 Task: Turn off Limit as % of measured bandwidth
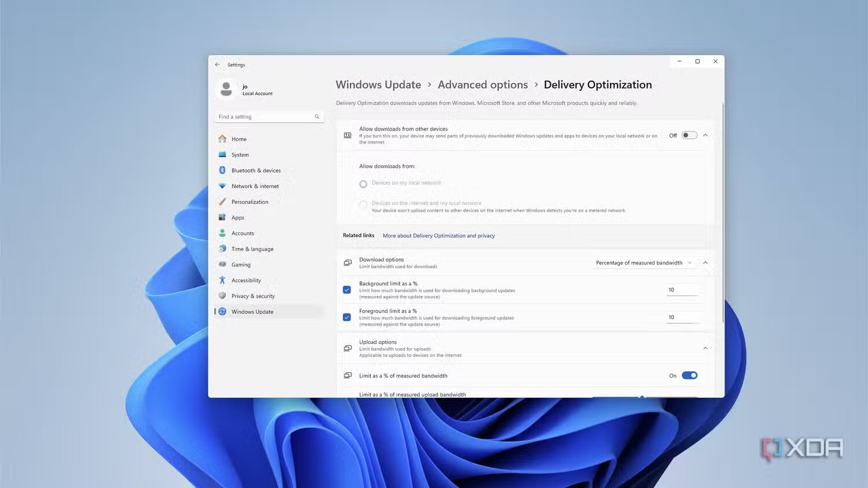click(689, 375)
